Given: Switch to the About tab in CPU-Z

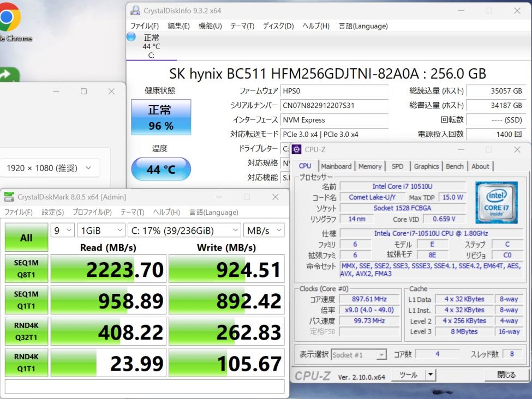Looking at the screenshot, I should pyautogui.click(x=480, y=166).
